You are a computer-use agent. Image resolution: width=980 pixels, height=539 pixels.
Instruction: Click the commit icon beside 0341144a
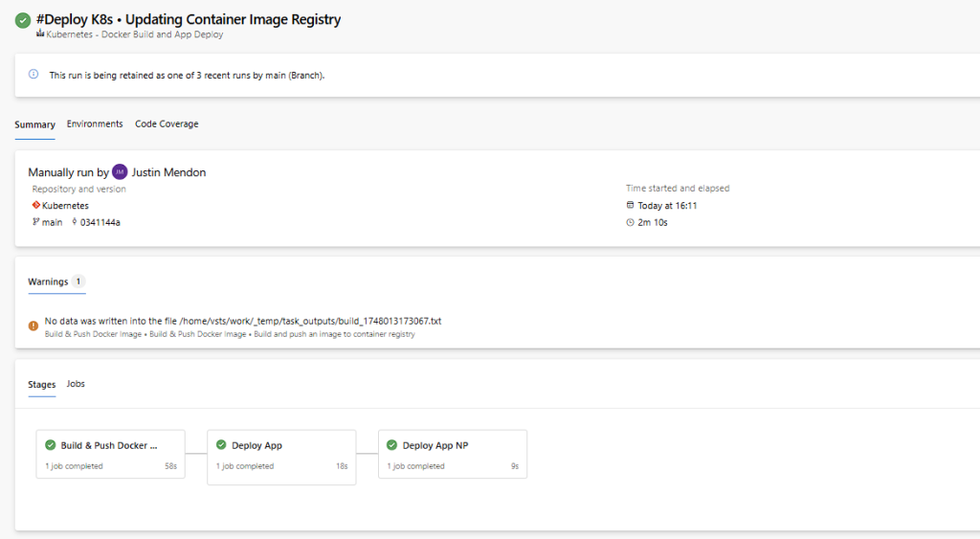pyautogui.click(x=75, y=222)
